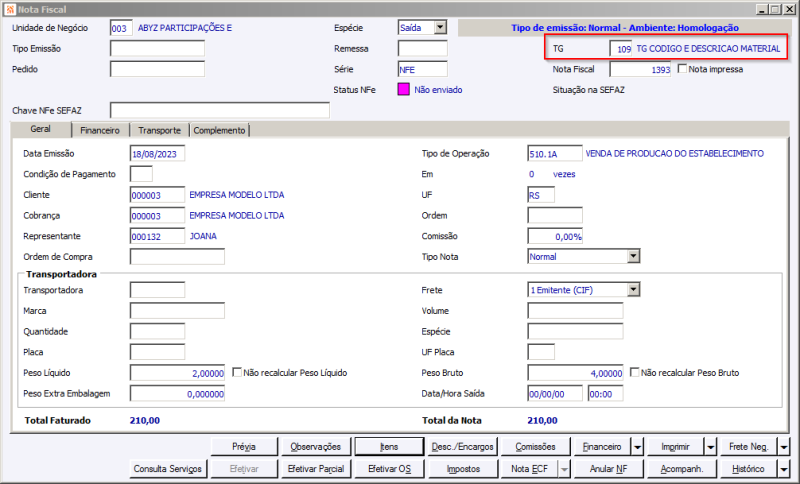This screenshot has height=484, width=800.
Task: Open the arrow next to Frete Neg.
Action: pos(784,447)
